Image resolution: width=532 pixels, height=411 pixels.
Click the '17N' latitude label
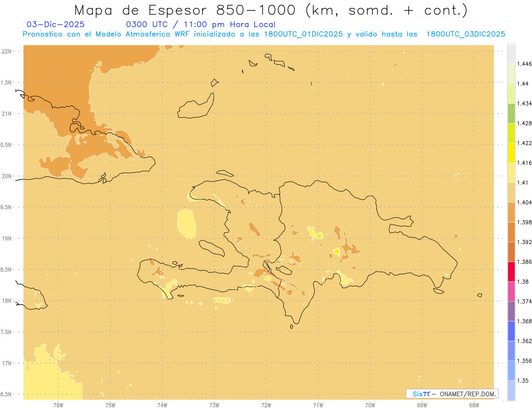[x=7, y=363]
